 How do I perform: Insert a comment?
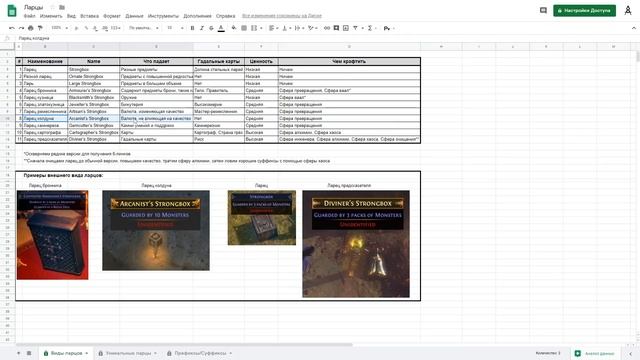click(x=336, y=28)
